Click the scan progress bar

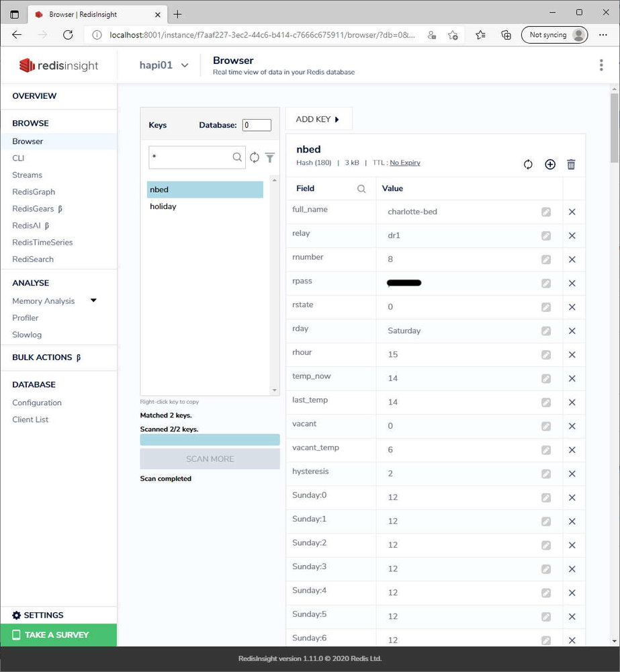pos(210,439)
